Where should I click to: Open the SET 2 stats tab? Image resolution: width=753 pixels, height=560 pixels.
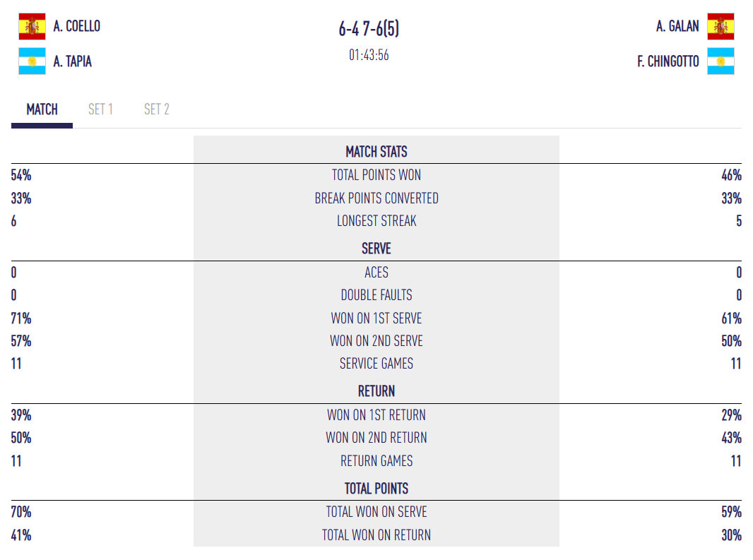[x=156, y=109]
